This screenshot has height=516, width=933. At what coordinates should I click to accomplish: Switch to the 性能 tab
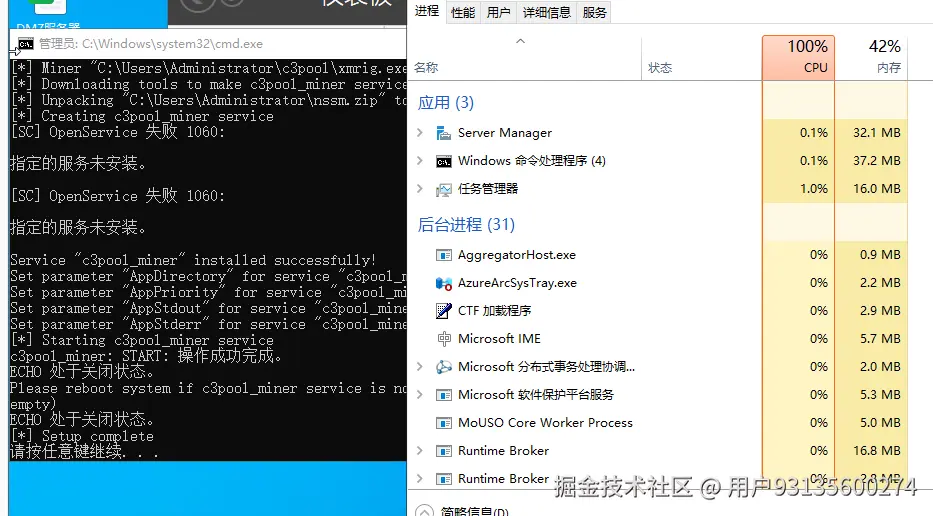tap(463, 12)
